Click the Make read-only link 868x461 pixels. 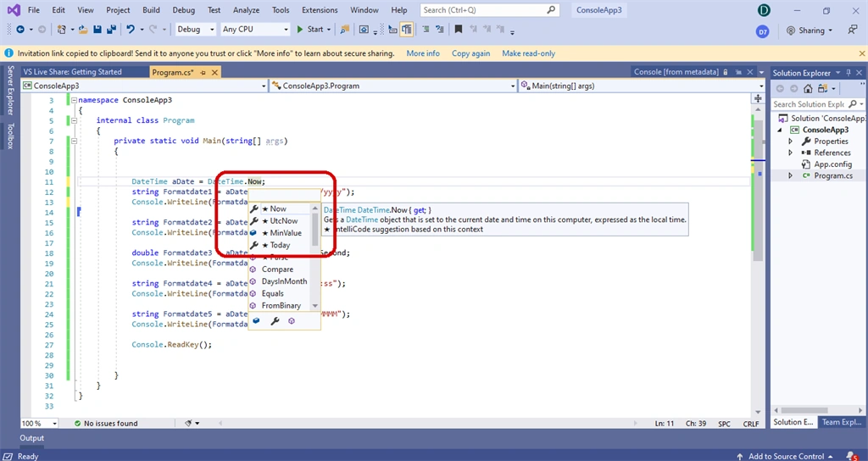(x=529, y=53)
